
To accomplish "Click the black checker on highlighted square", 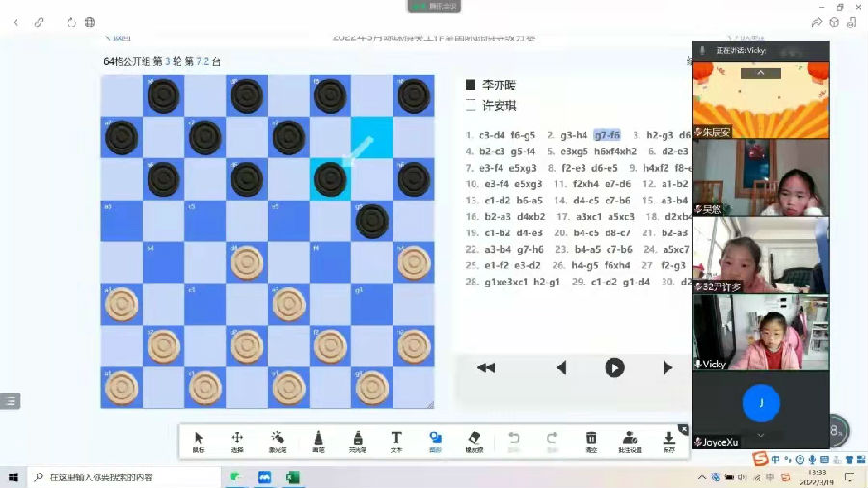I will point(330,178).
